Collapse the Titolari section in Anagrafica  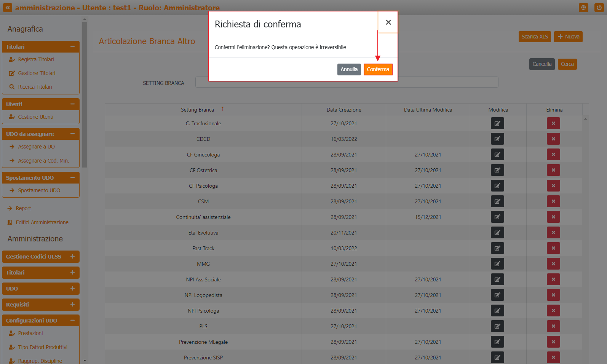tap(72, 46)
